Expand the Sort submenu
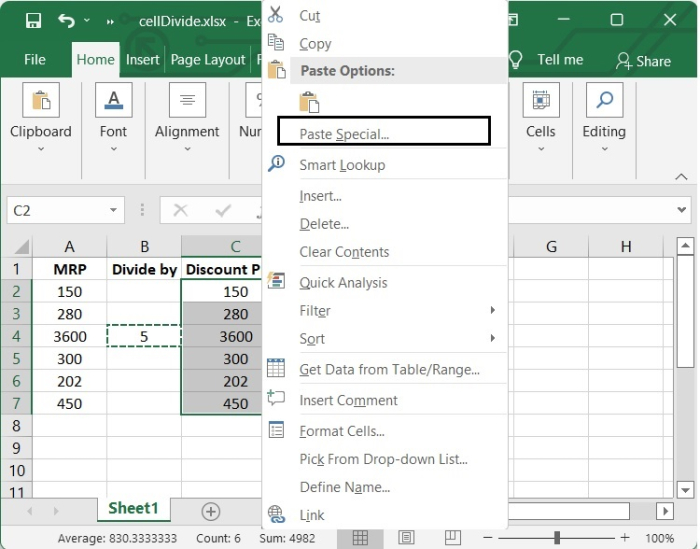The height and width of the screenshot is (549, 700). (492, 339)
